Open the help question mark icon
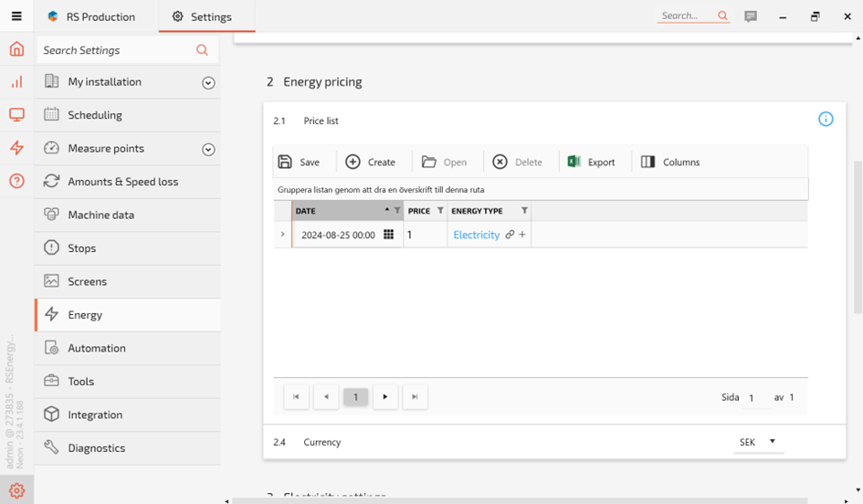 pyautogui.click(x=16, y=181)
